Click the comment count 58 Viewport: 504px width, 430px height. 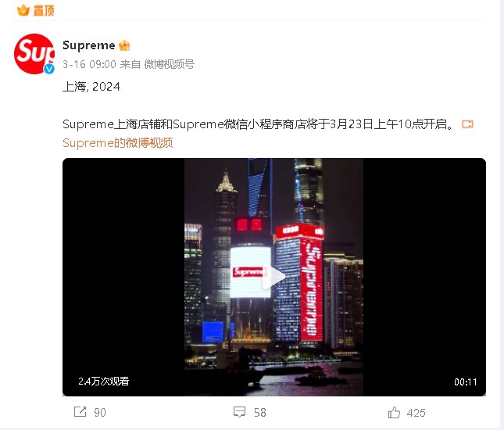(260, 413)
